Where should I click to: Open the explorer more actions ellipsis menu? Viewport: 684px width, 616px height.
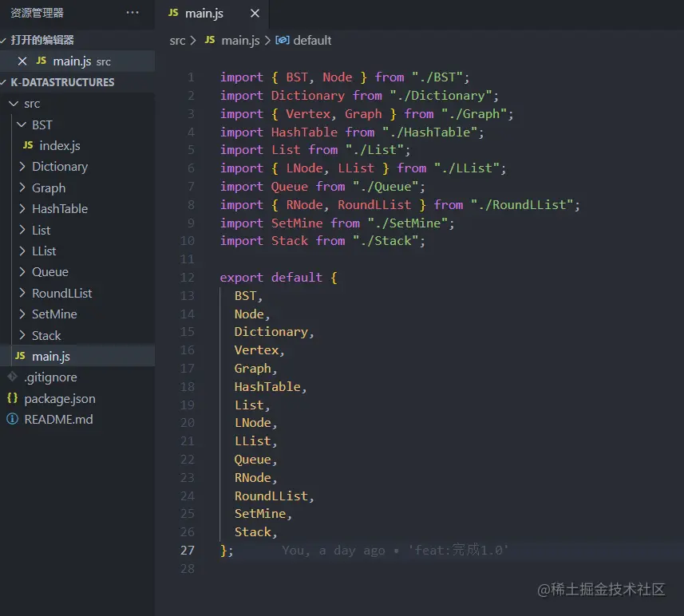point(132,13)
